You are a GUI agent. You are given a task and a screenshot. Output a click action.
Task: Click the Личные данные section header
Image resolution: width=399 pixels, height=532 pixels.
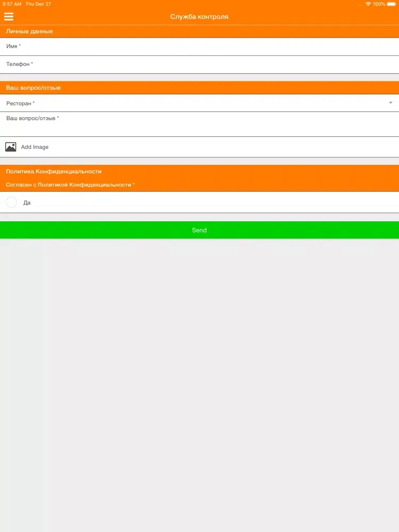(x=199, y=31)
